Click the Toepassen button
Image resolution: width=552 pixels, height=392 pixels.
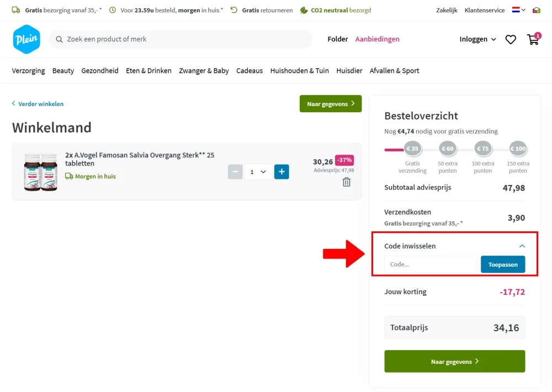503,264
